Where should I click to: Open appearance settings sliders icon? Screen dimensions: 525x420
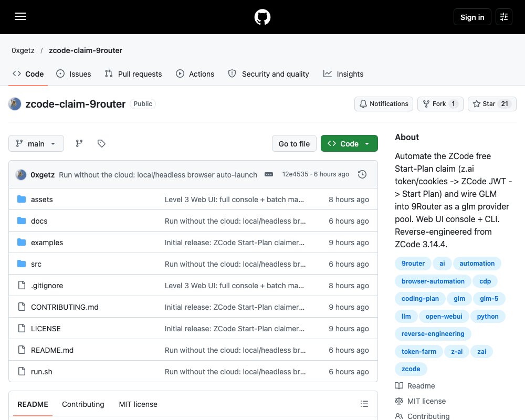click(504, 17)
